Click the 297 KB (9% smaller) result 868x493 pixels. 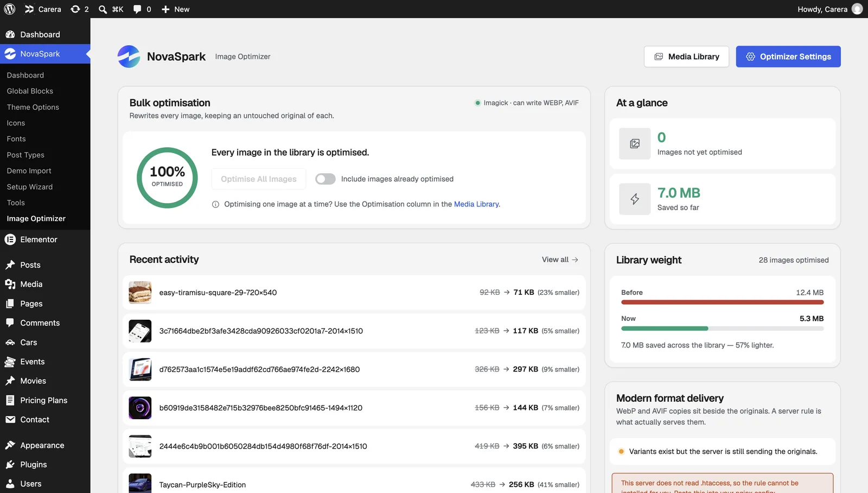tap(546, 370)
